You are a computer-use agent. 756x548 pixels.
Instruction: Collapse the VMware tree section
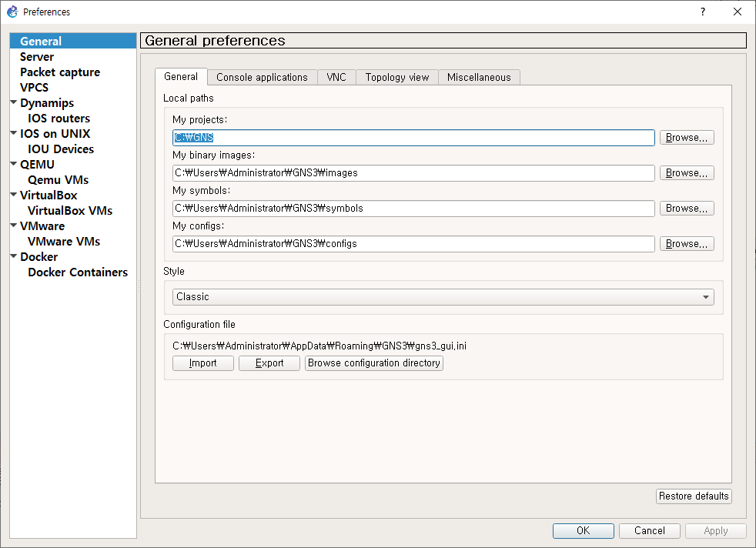click(x=14, y=226)
